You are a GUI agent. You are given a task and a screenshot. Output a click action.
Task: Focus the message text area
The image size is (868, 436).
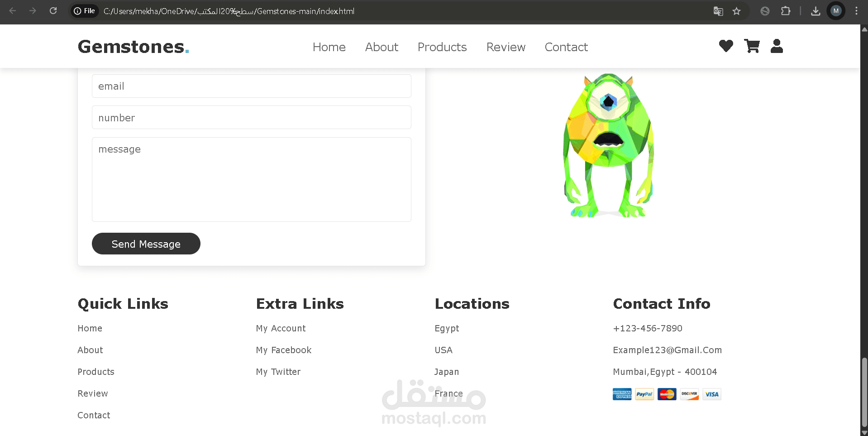pos(252,179)
